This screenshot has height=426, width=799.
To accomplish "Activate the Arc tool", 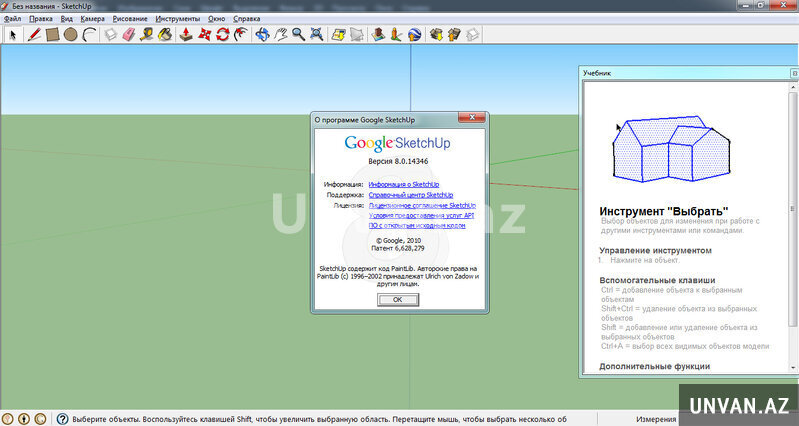I will point(89,34).
